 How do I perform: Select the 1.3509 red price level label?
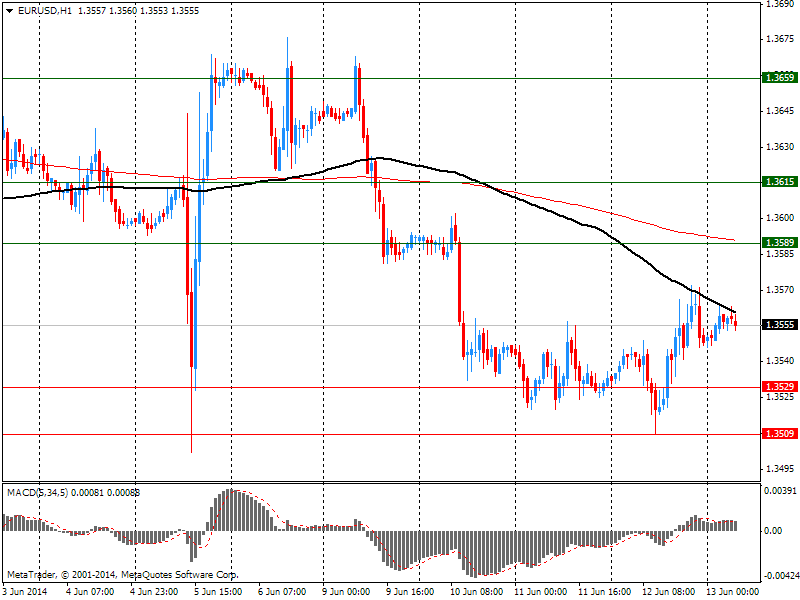(x=779, y=434)
